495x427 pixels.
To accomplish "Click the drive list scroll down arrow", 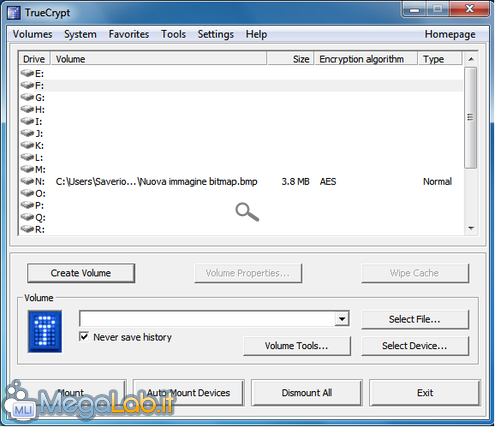I will pyautogui.click(x=471, y=228).
